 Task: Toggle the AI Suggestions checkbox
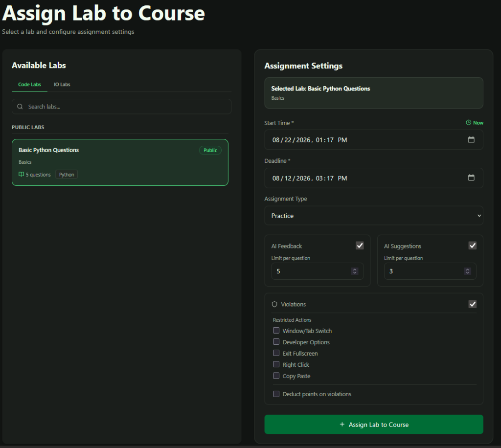point(473,246)
